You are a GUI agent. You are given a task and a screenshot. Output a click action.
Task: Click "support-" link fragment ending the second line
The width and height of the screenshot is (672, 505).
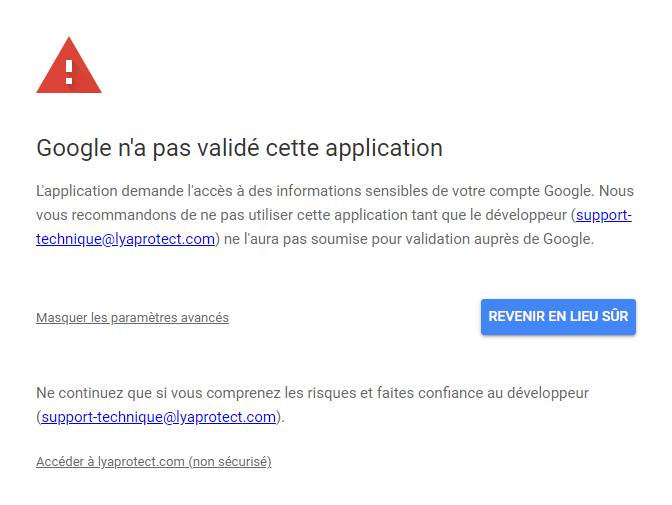(604, 215)
